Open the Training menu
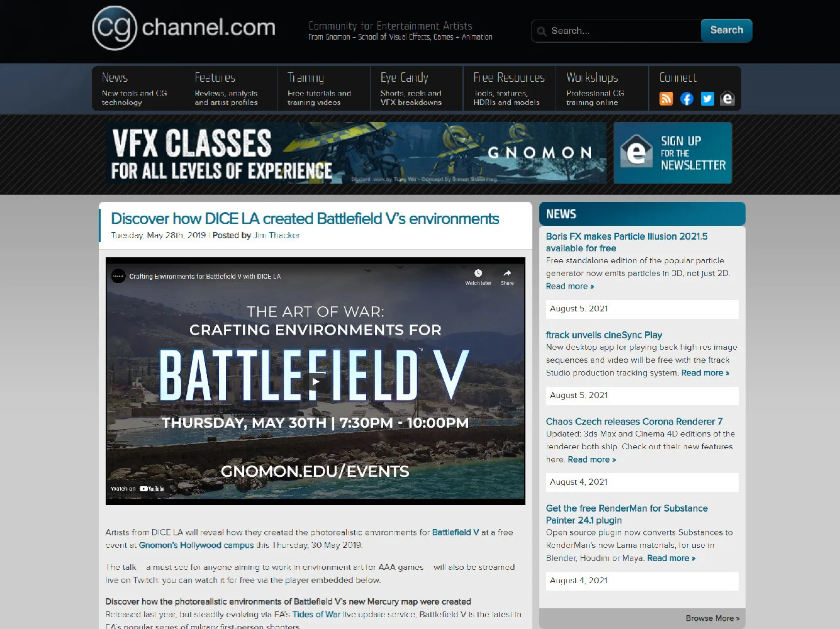 [323, 89]
